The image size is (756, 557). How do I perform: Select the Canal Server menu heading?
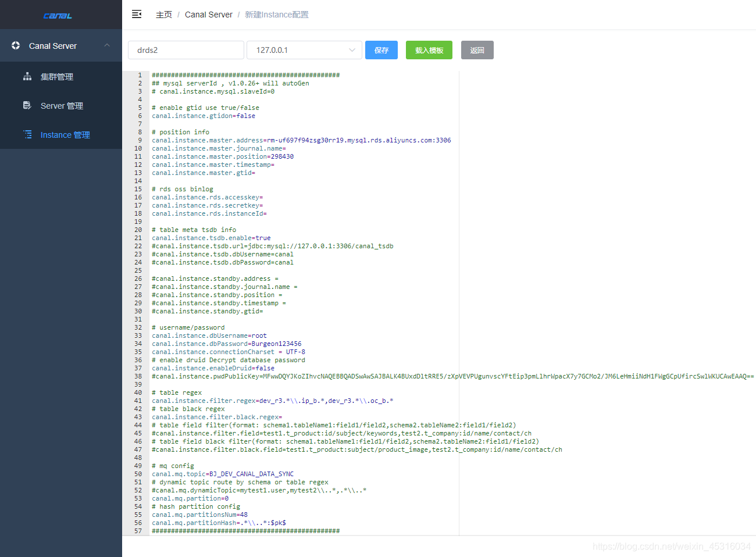pos(61,45)
